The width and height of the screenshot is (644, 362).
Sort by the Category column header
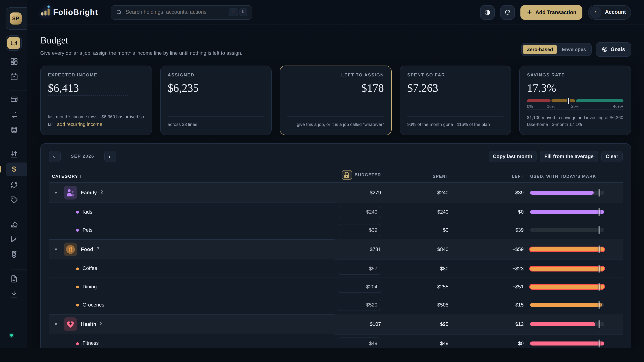pyautogui.click(x=67, y=176)
